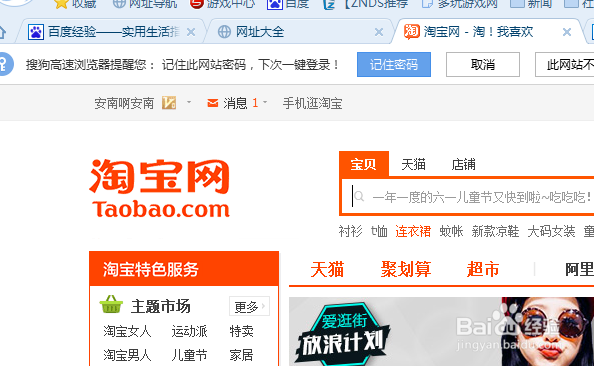Select the 天猫 search tab
594x366 pixels.
point(413,164)
